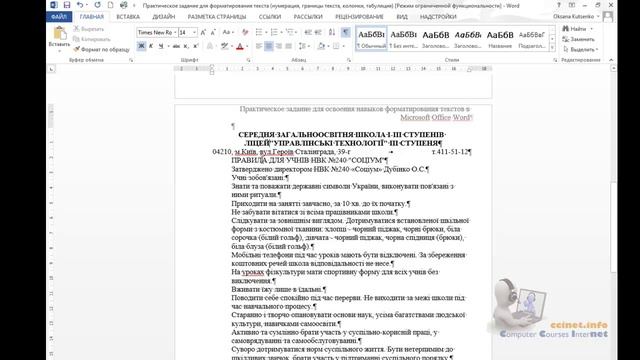The width and height of the screenshot is (640, 360).
Task: Toggle italic (К) formatting
Action: point(151,46)
